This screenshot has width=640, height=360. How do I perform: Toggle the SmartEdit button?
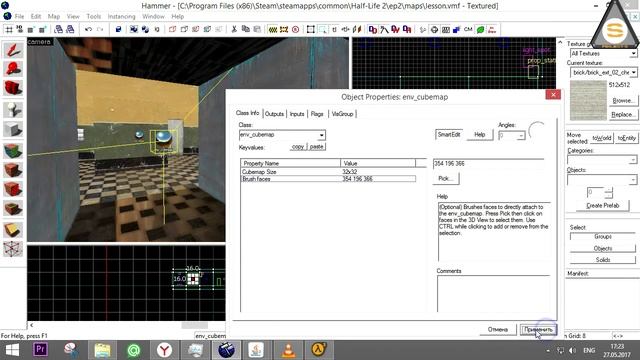click(449, 135)
